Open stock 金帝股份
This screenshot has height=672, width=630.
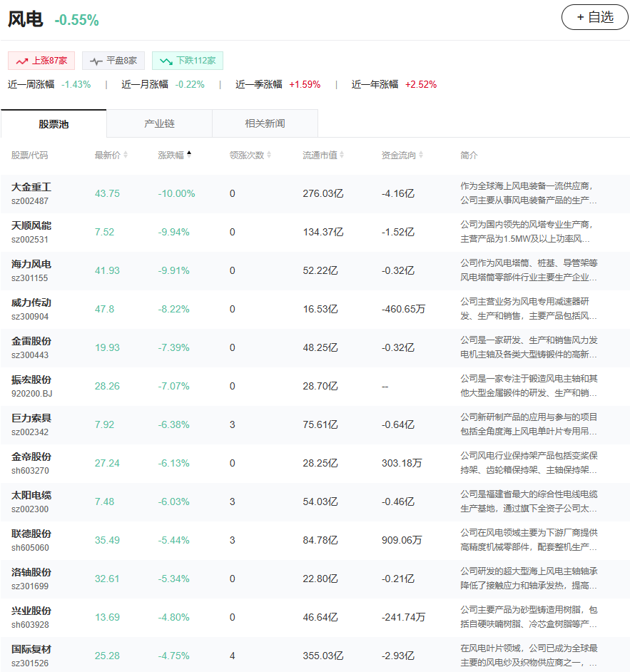(31, 457)
